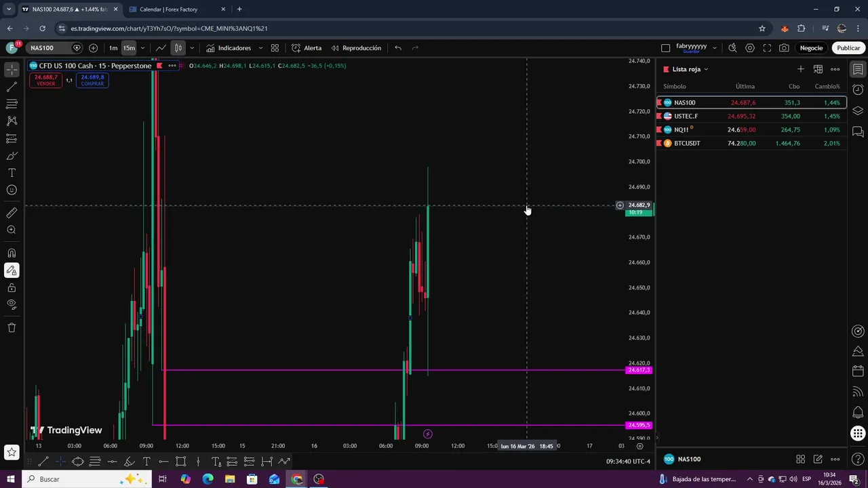
Task: Activate the zoom in tool
Action: pos(12,230)
